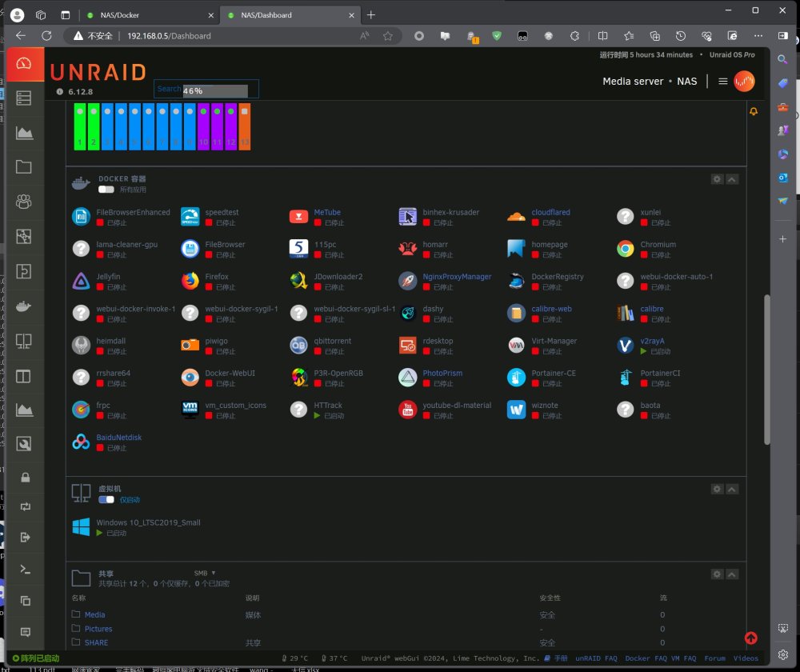
Task: Open the hamburger menu in header
Action: [722, 81]
